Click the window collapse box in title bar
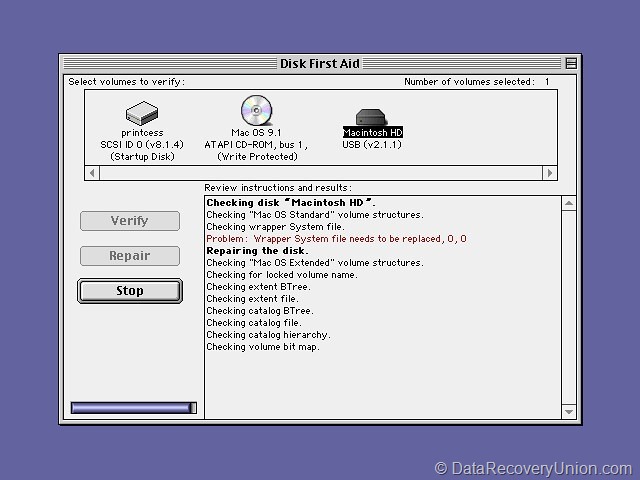 [571, 63]
